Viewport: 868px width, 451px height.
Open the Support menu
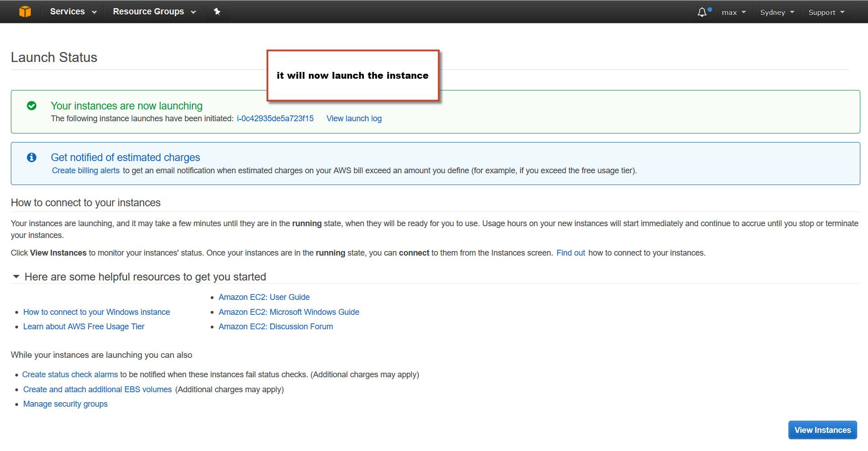tap(826, 12)
